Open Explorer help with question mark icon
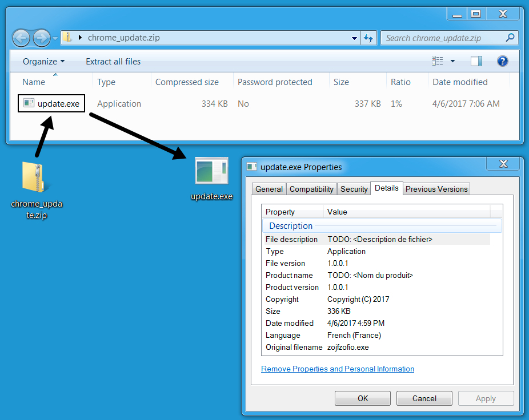 point(502,61)
